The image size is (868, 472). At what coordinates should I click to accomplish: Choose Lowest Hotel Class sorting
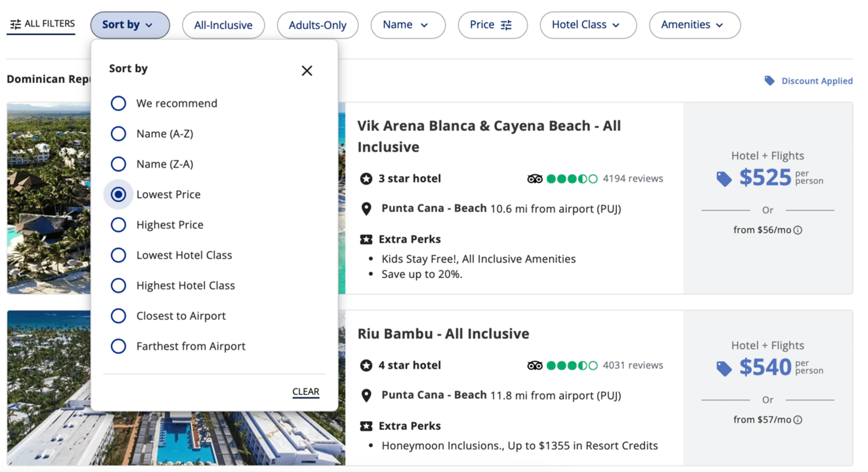[118, 255]
